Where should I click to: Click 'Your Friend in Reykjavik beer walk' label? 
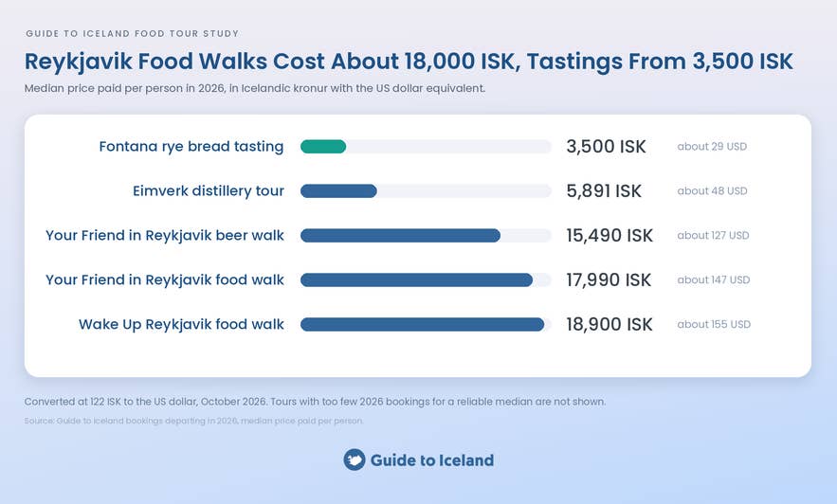(x=164, y=236)
